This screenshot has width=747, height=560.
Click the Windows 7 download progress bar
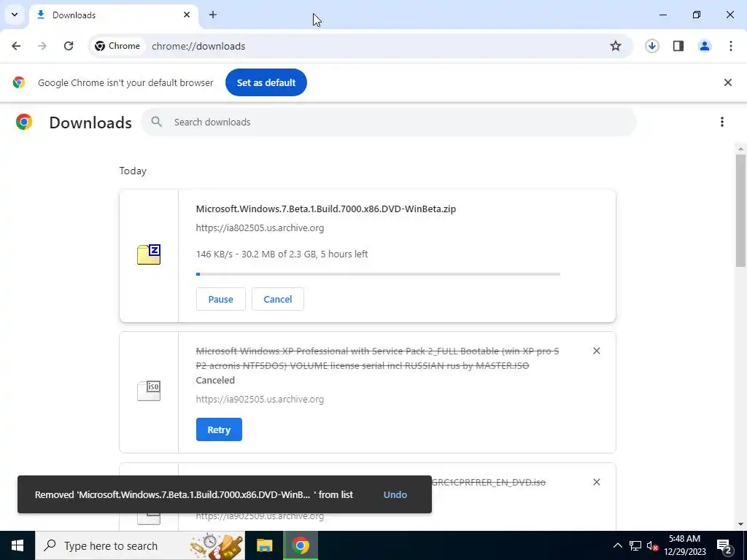pyautogui.click(x=378, y=274)
